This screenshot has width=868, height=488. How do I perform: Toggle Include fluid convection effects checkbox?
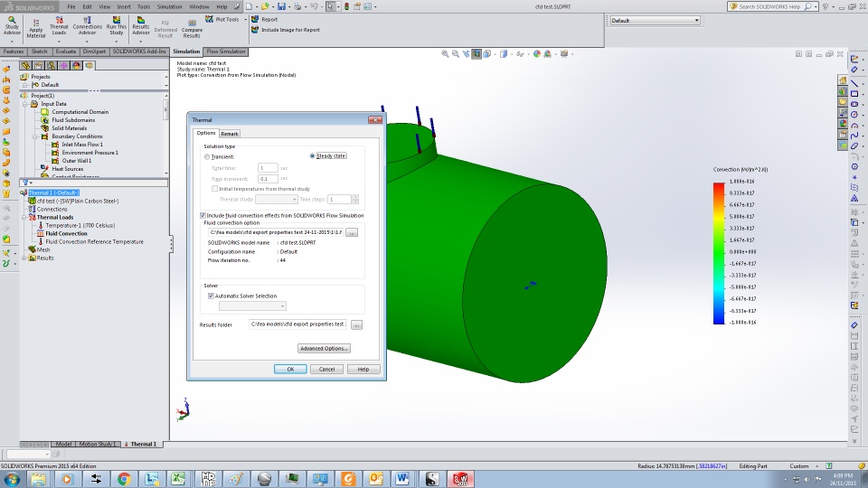[203, 215]
